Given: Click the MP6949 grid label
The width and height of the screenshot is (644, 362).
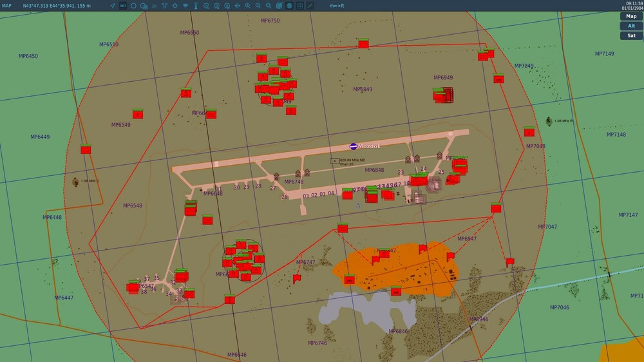Looking at the screenshot, I should click(x=443, y=77).
